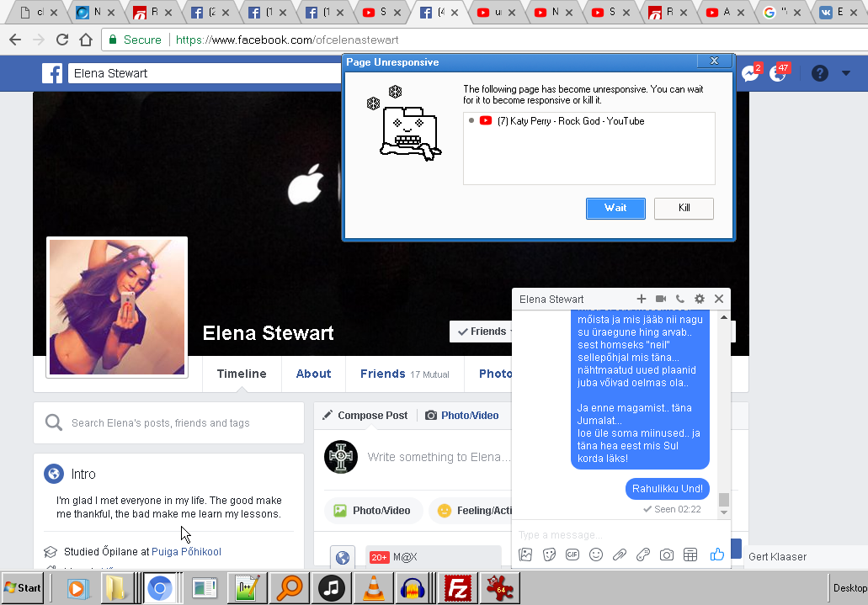Start video call in Elena Stewart chat
This screenshot has height=605, width=868.
point(660,299)
